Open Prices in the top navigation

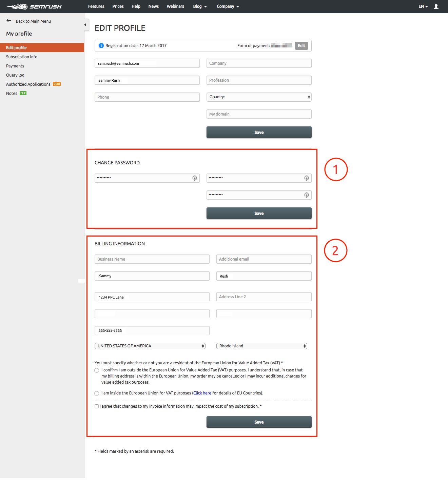coord(118,6)
